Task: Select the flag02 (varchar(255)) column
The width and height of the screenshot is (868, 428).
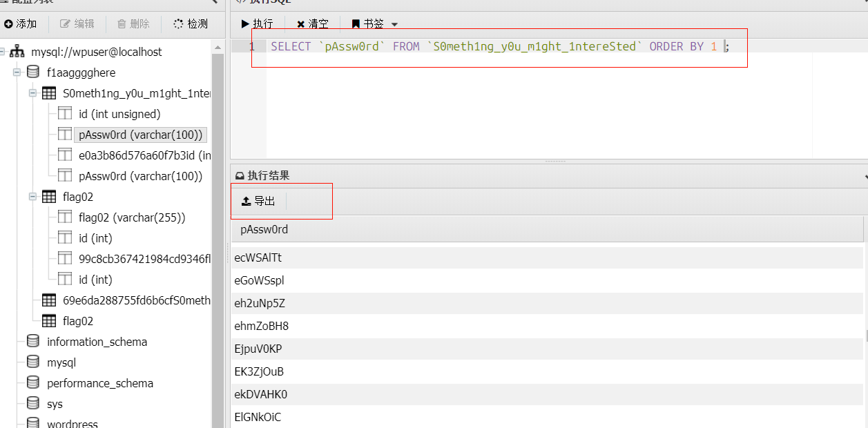Action: point(132,217)
